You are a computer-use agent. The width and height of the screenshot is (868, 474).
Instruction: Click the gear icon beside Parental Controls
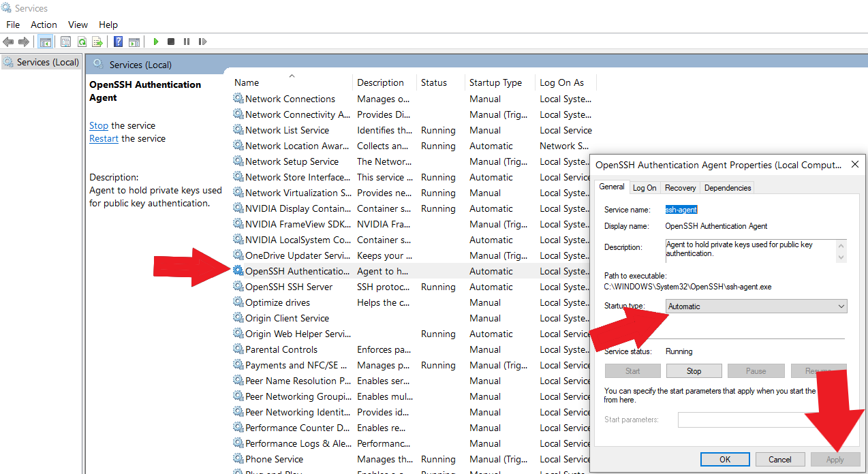pyautogui.click(x=238, y=349)
